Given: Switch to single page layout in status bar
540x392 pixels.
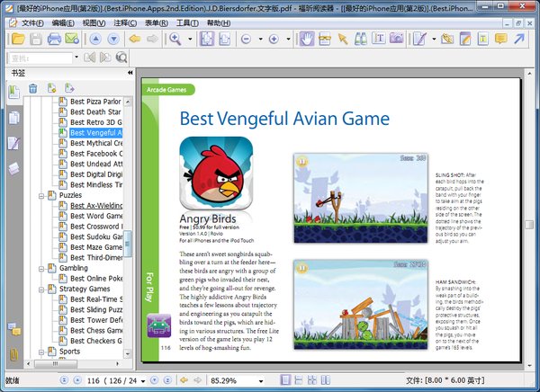Looking at the screenshot, I should (x=285, y=380).
